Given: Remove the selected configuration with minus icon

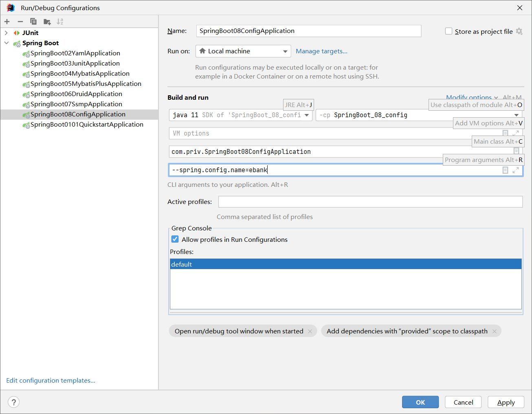Looking at the screenshot, I should point(20,22).
